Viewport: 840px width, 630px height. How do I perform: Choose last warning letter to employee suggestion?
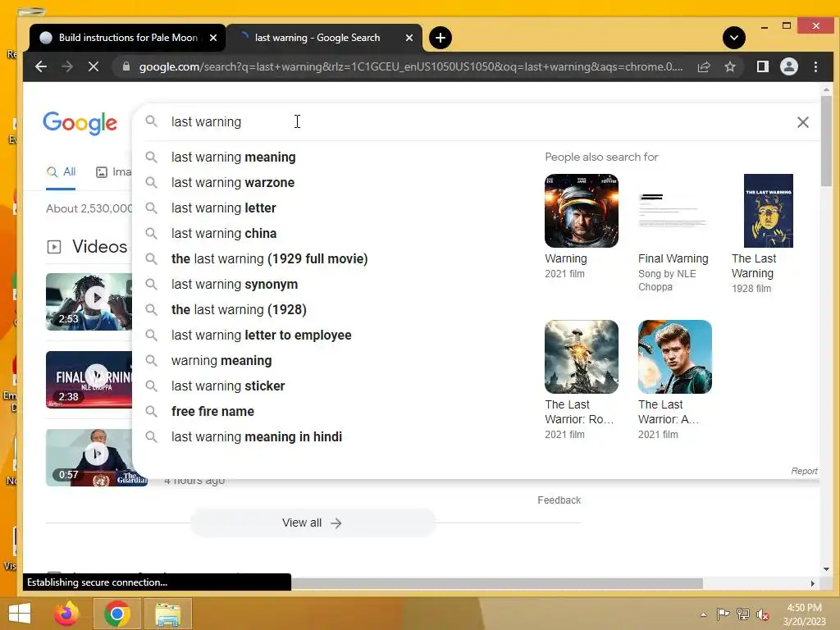coord(261,336)
